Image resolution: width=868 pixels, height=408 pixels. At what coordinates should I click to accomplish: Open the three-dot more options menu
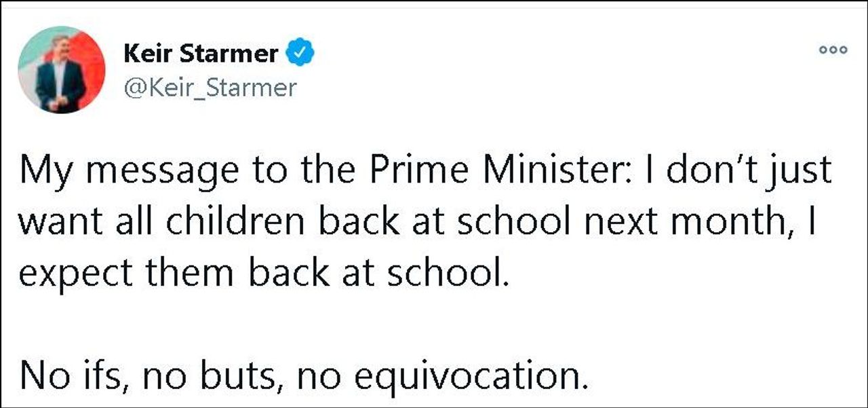tap(832, 51)
